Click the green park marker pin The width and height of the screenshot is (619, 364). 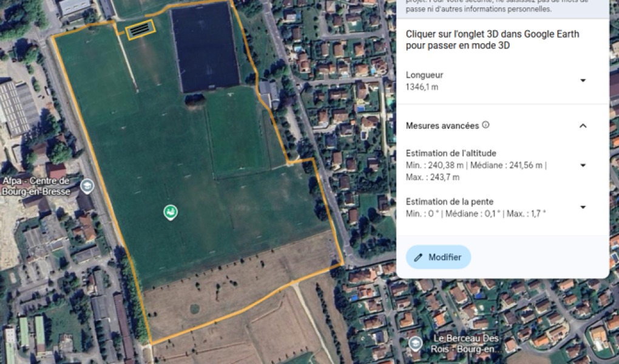[171, 212]
